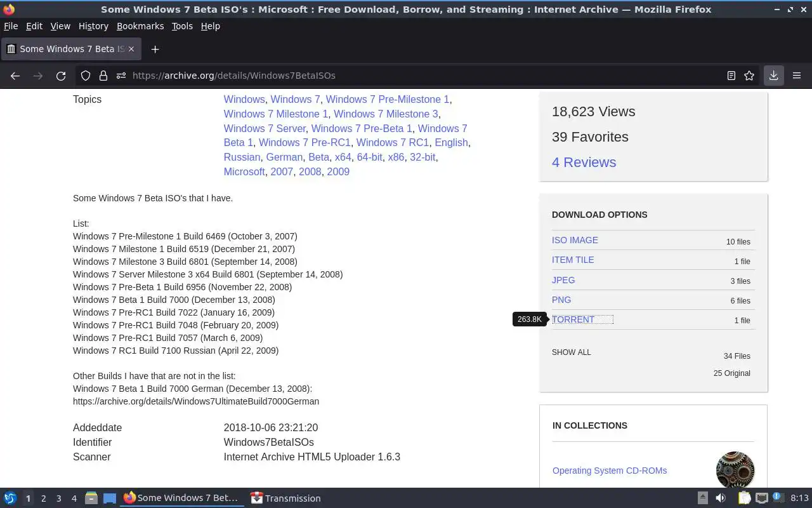Open the Downloads panel arrow icon
812x508 pixels.
pyautogui.click(x=774, y=76)
